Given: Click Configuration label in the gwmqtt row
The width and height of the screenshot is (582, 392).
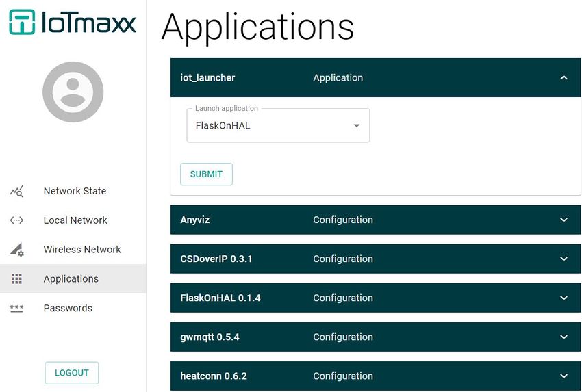Looking at the screenshot, I should point(343,337).
